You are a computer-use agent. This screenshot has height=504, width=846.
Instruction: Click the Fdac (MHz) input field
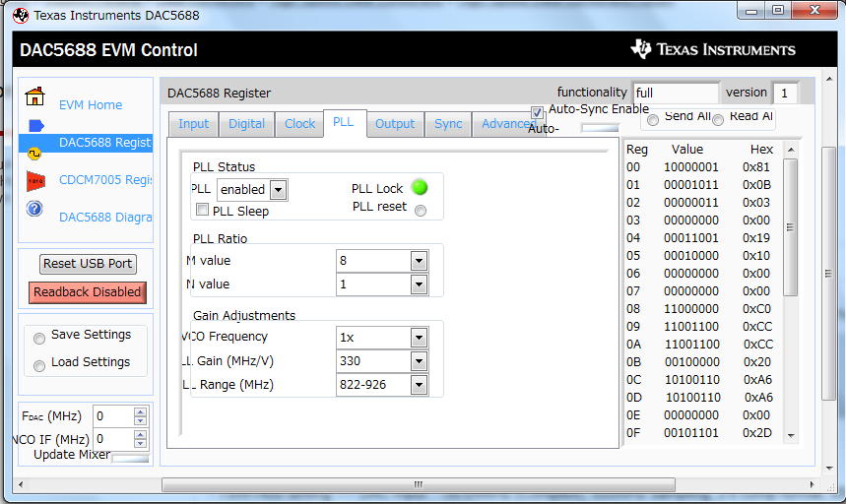(112, 416)
